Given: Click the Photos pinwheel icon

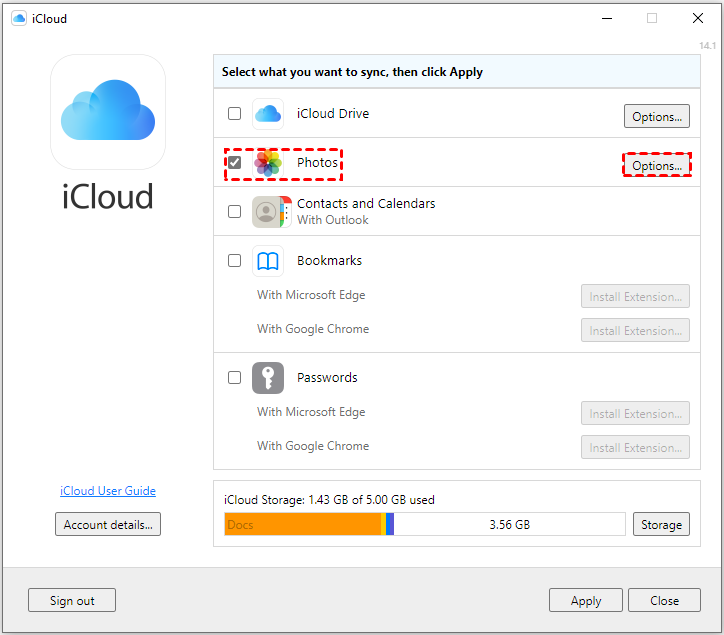Looking at the screenshot, I should (x=268, y=163).
